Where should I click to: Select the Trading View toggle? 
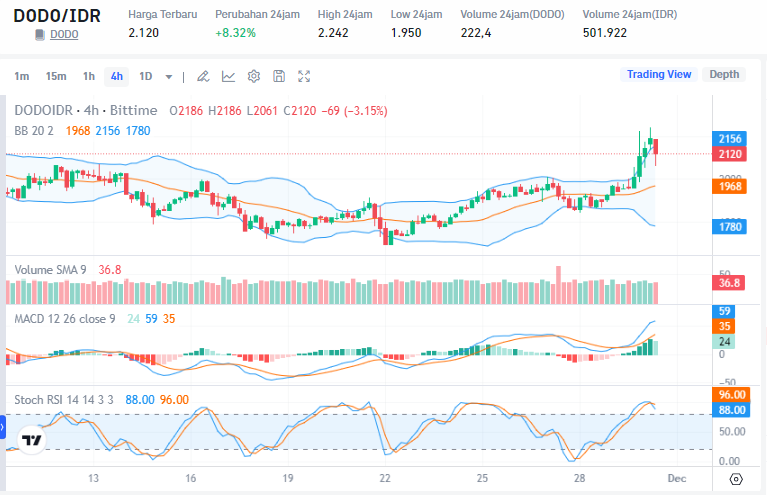click(659, 74)
